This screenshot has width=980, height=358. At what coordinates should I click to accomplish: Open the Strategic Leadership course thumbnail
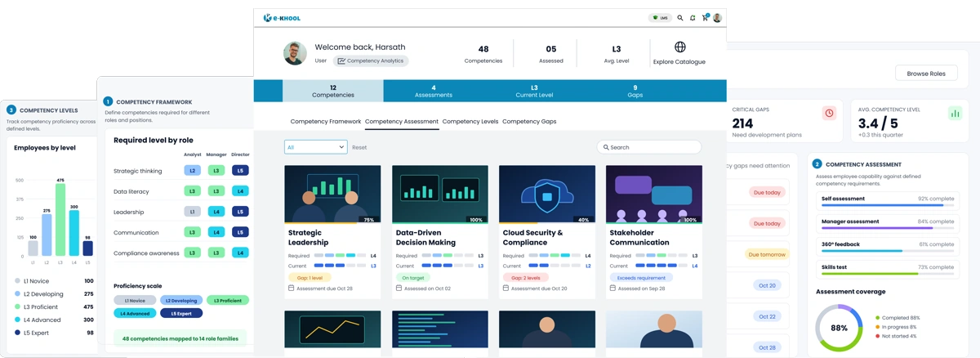pos(332,195)
